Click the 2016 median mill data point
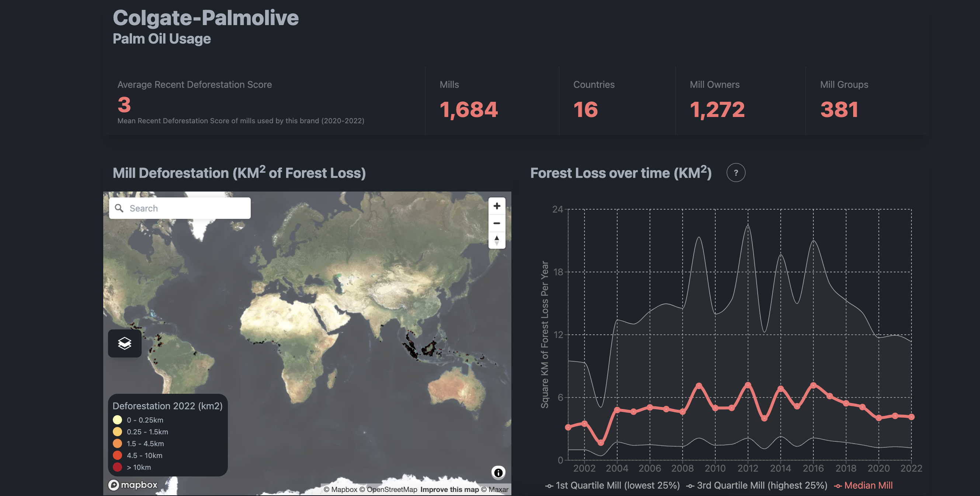The image size is (980, 496). click(813, 385)
